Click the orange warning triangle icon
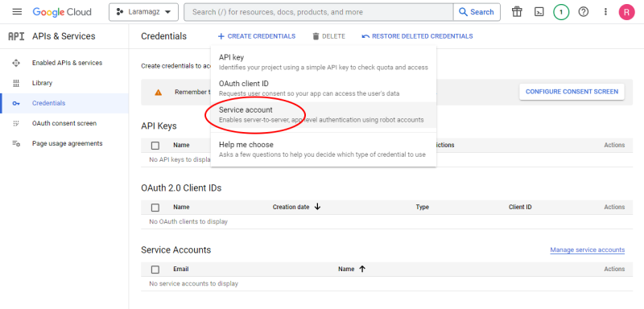 pos(158,93)
